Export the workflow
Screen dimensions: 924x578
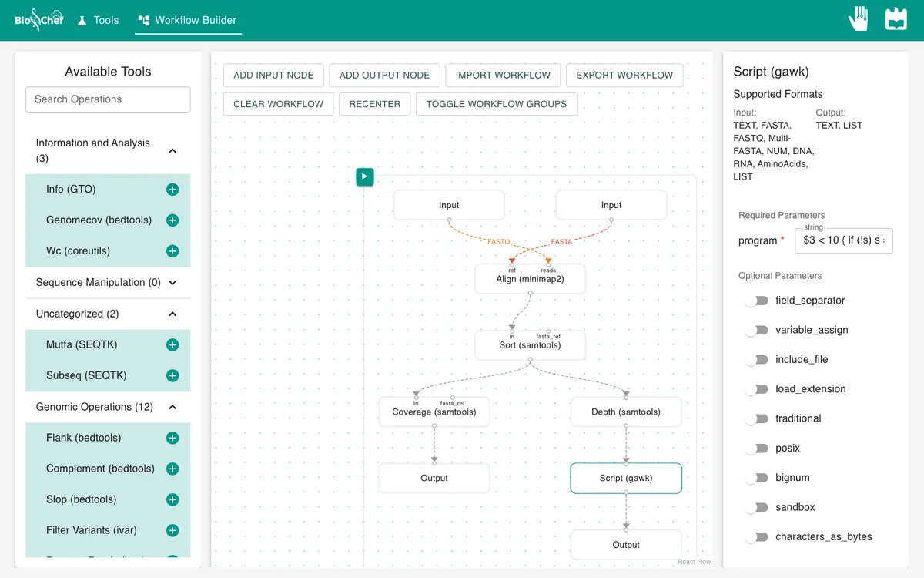(624, 76)
